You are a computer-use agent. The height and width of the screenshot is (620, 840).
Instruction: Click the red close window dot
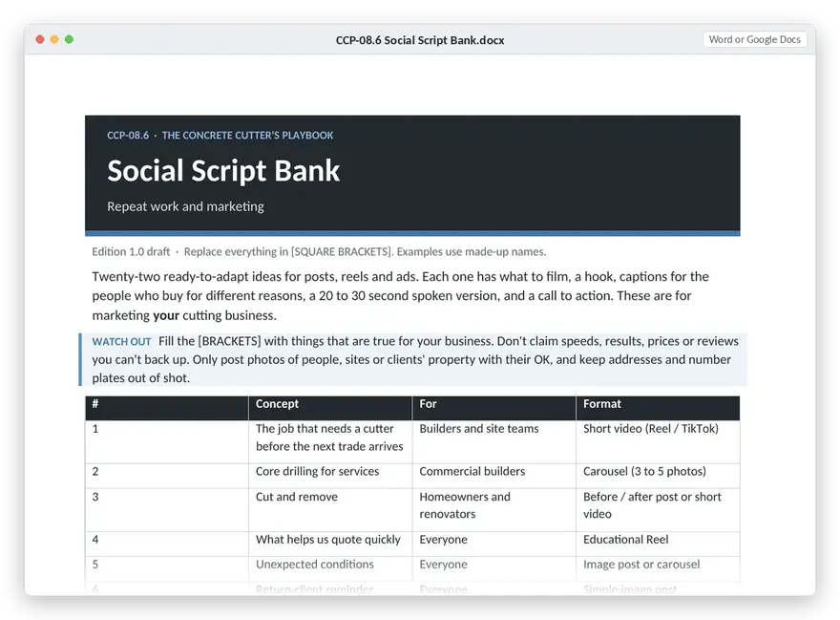(x=40, y=39)
